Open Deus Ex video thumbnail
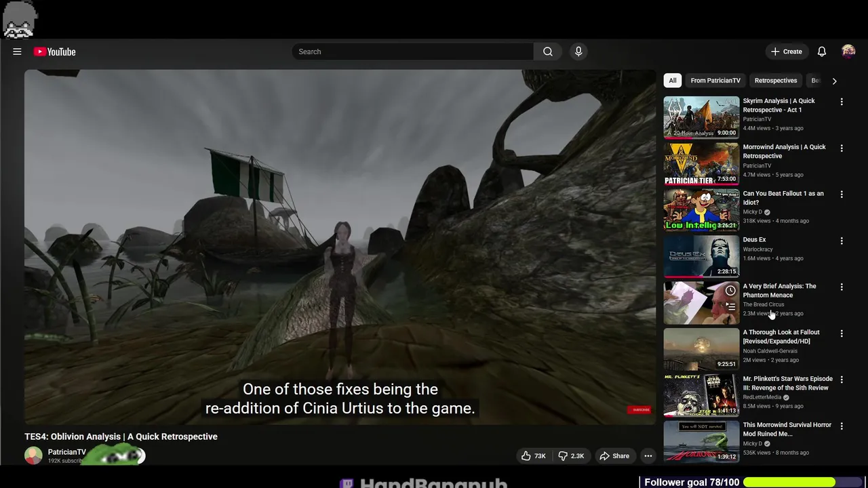This screenshot has height=488, width=868. coord(701,256)
